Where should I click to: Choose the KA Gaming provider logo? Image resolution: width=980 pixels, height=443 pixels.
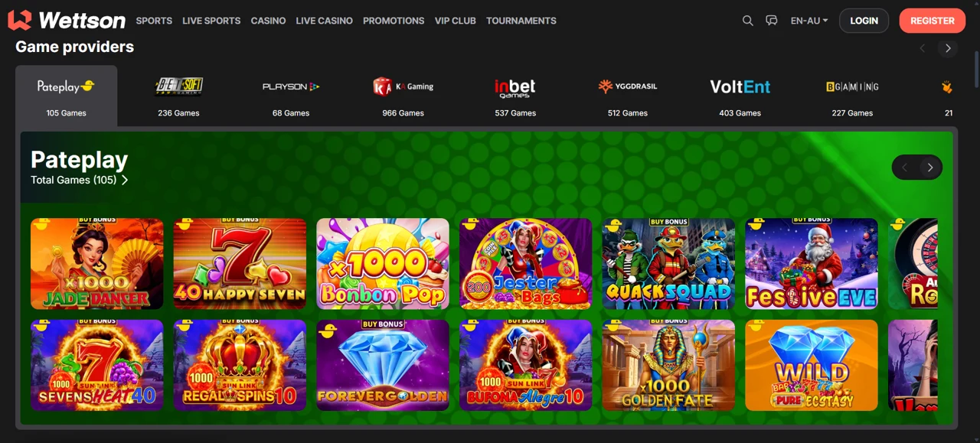[x=403, y=86]
